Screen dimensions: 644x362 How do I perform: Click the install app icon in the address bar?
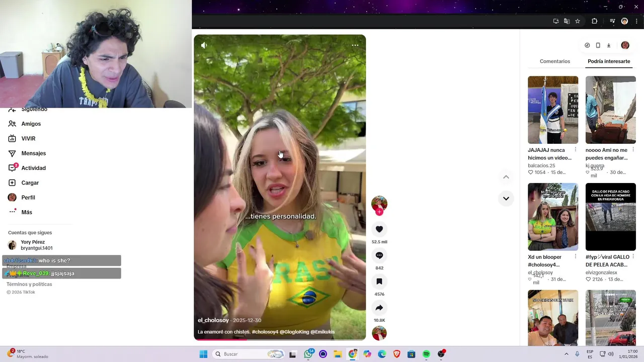[556, 21]
